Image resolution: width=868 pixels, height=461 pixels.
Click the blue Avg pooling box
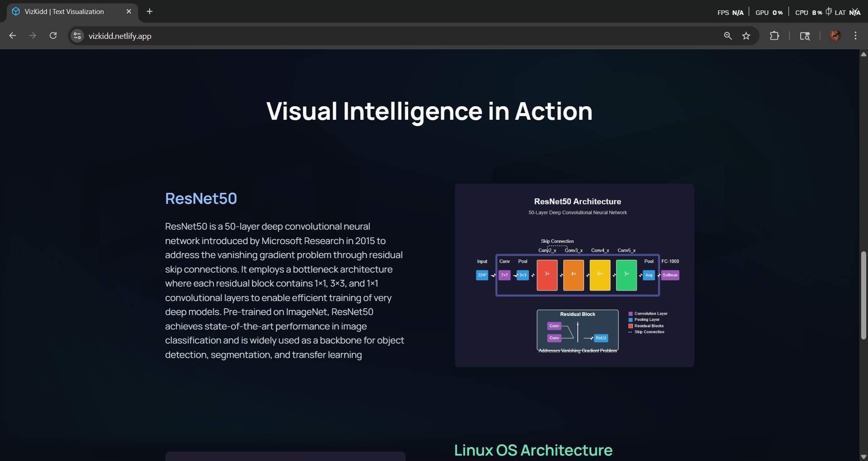pos(649,275)
